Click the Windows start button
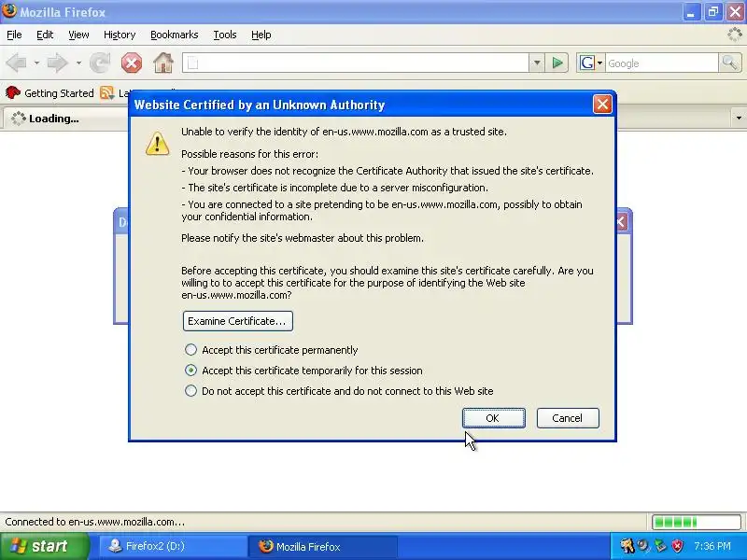This screenshot has width=747, height=560. coord(44,546)
